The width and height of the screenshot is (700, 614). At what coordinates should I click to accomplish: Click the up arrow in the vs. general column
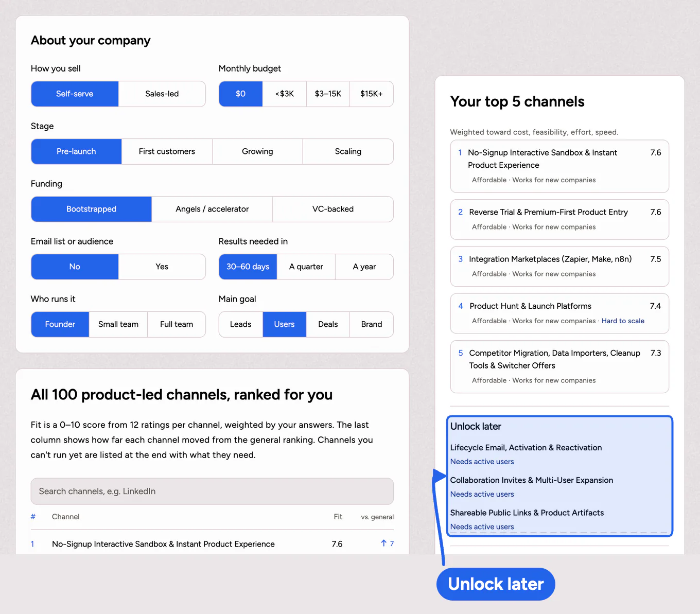383,543
